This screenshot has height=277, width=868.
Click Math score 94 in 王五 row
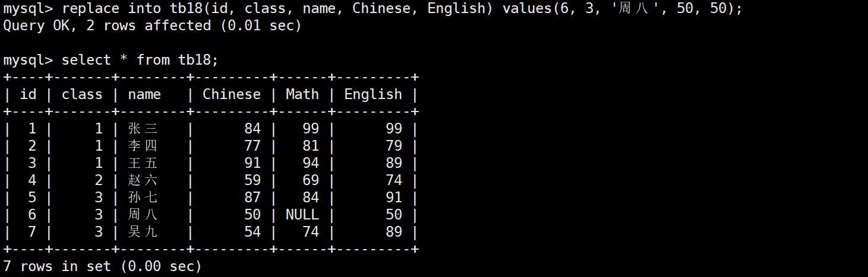tap(311, 163)
